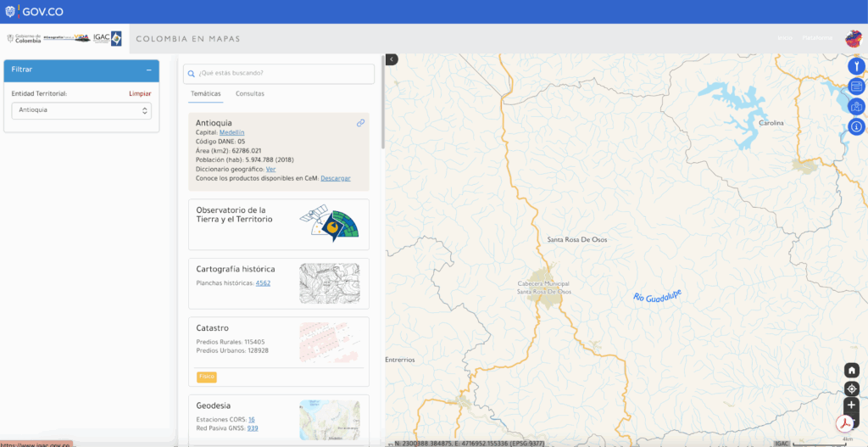Open the red PDF export icon

point(844,423)
